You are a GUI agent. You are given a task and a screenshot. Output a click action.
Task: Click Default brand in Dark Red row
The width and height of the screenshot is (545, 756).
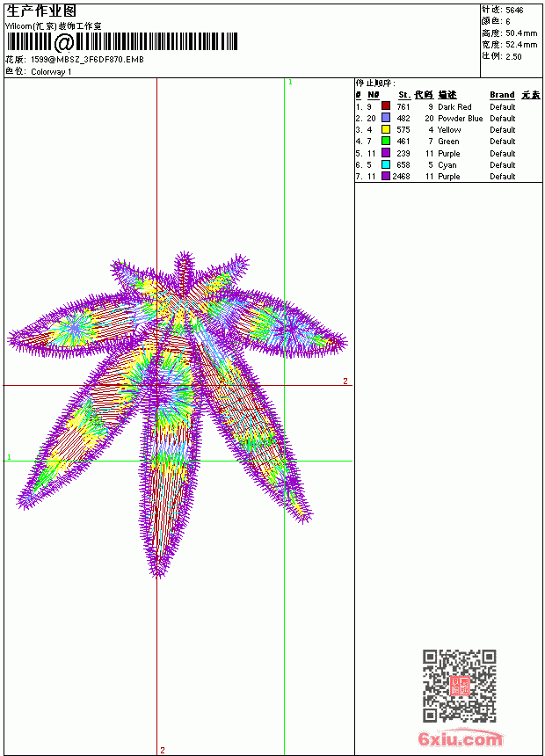503,106
